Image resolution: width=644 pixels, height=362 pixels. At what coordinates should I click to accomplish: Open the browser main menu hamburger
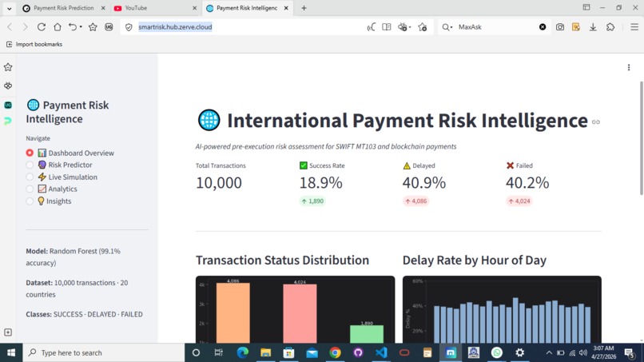634,27
